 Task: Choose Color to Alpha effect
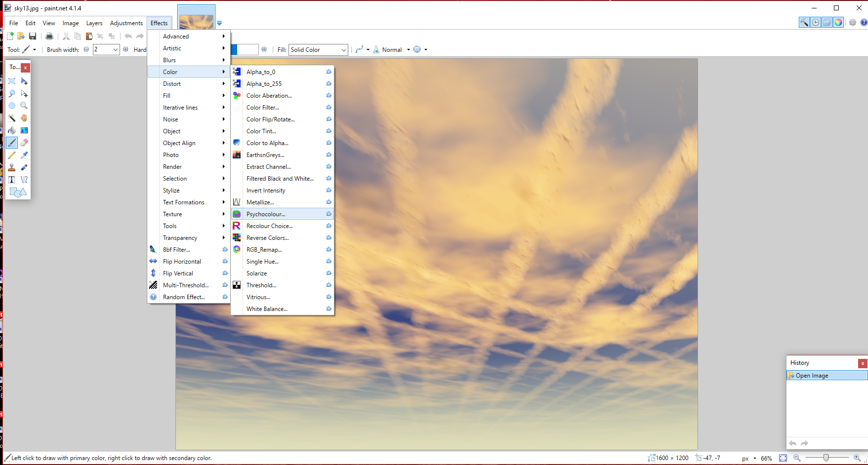[282, 143]
